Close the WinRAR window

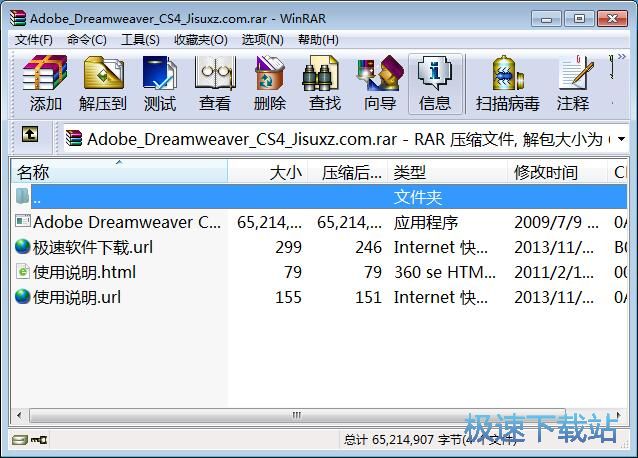[612, 18]
